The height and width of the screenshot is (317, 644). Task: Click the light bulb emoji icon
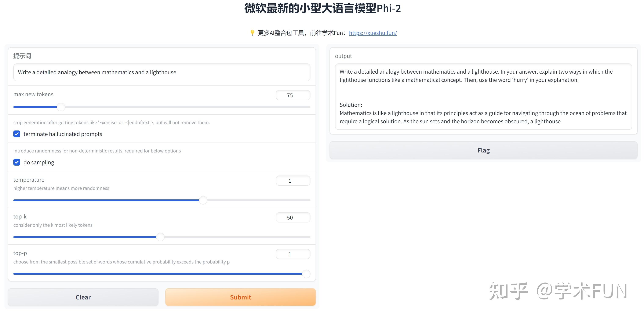[252, 33]
